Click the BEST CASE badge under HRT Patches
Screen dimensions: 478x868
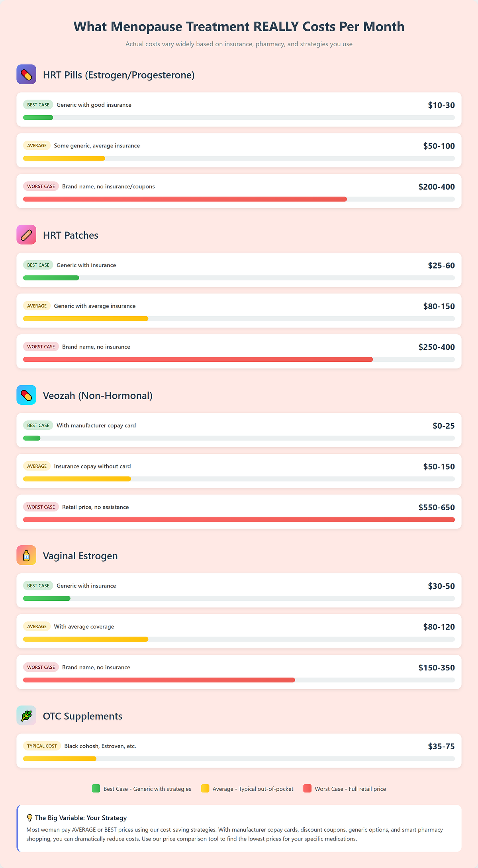(38, 265)
